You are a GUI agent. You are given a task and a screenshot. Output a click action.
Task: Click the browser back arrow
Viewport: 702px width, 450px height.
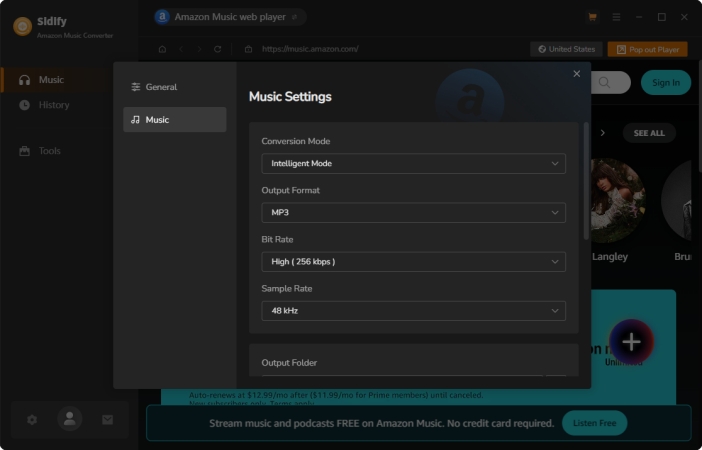(181, 49)
